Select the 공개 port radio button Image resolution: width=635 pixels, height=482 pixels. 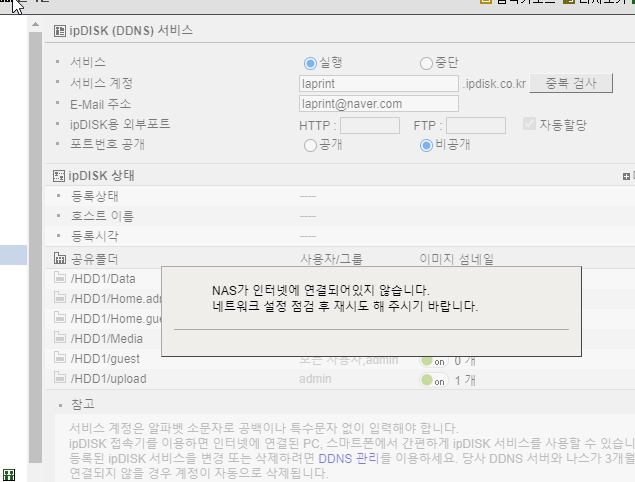click(x=310, y=145)
